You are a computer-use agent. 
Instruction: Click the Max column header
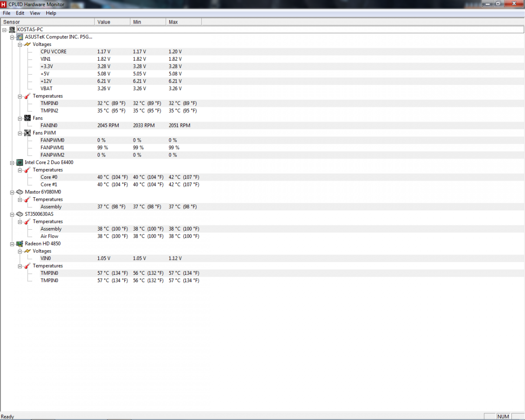184,22
